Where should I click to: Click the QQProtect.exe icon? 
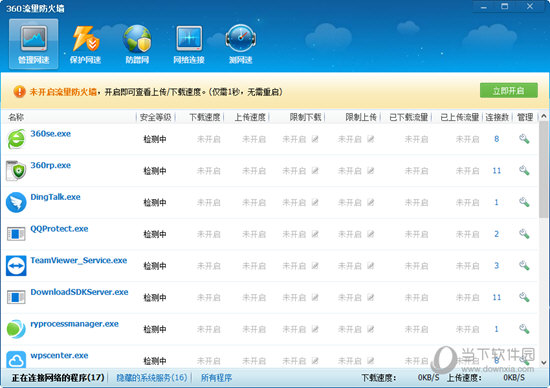click(x=16, y=234)
